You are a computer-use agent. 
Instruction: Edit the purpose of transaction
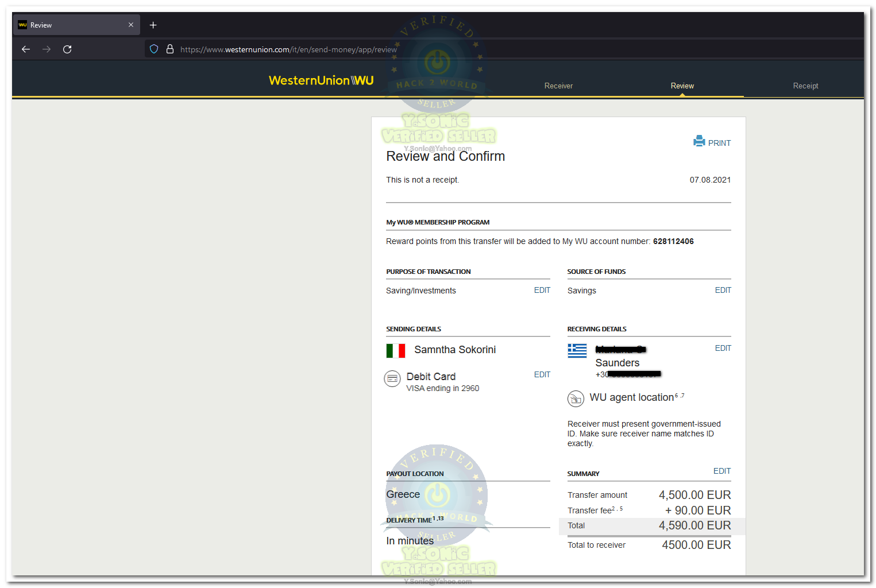pyautogui.click(x=542, y=291)
